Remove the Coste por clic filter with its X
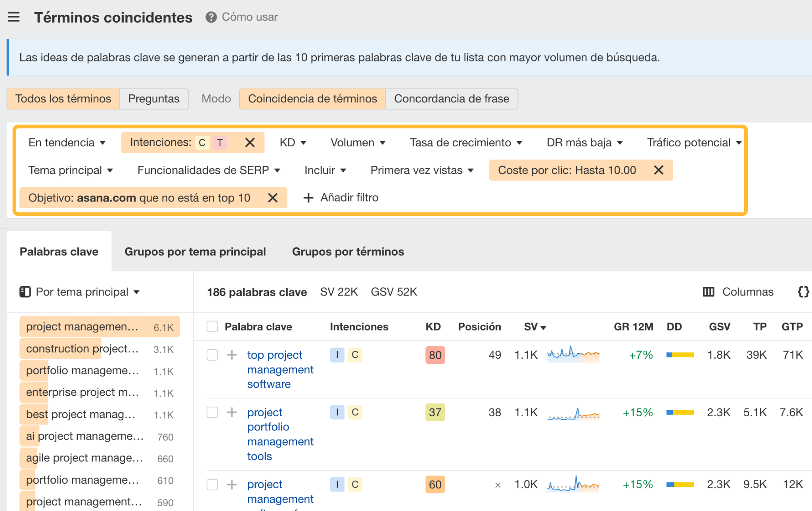This screenshot has width=812, height=511. coord(659,170)
